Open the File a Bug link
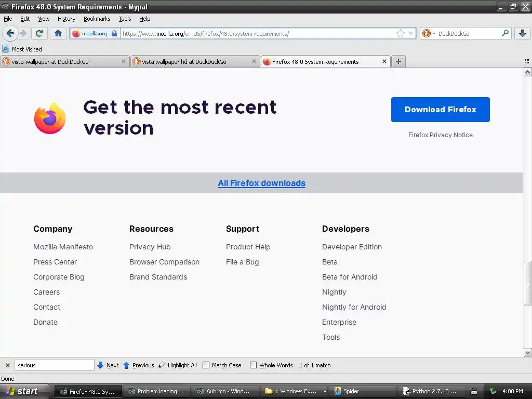The width and height of the screenshot is (532, 399). point(242,262)
